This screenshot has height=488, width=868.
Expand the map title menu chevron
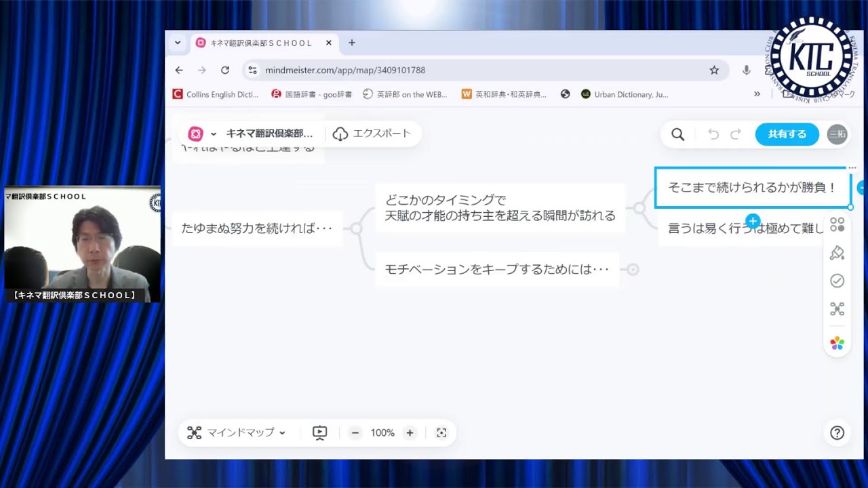[214, 134]
